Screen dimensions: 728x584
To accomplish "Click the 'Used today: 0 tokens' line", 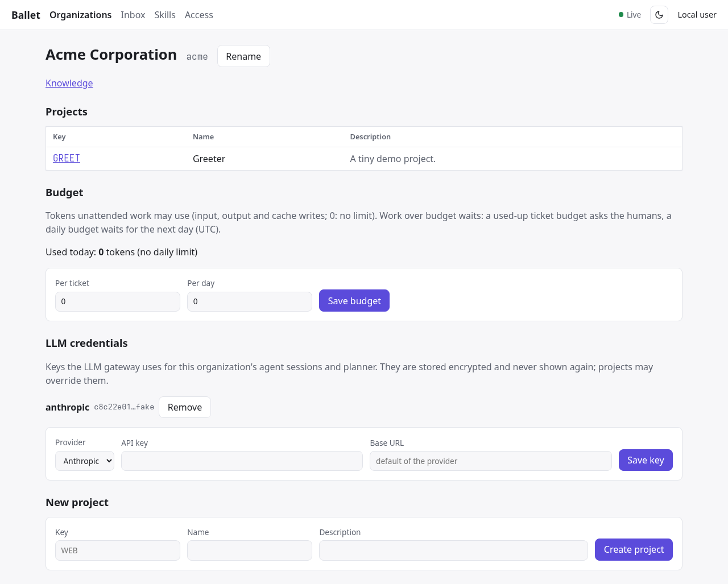I will [122, 252].
